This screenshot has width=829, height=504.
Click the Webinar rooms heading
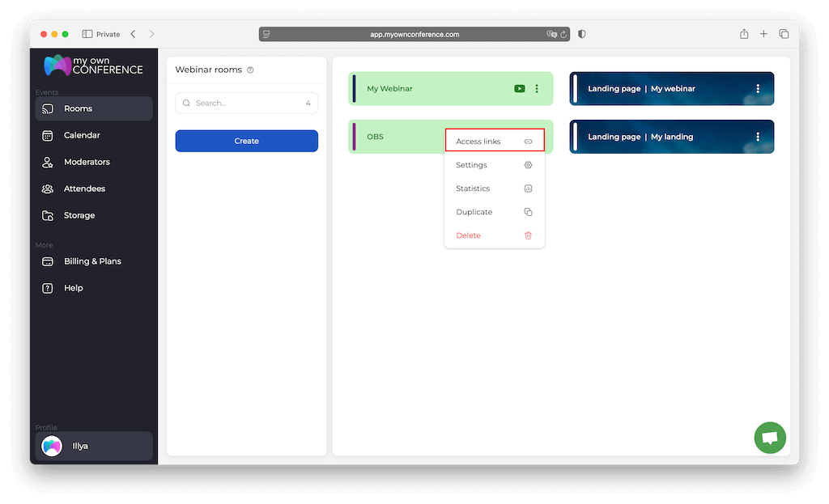pos(208,70)
